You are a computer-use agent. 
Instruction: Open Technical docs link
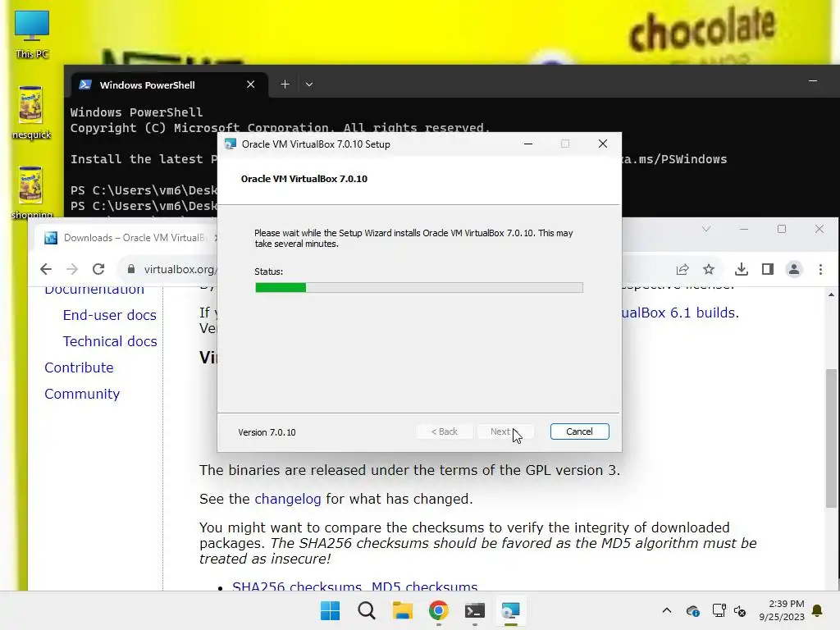pyautogui.click(x=110, y=341)
